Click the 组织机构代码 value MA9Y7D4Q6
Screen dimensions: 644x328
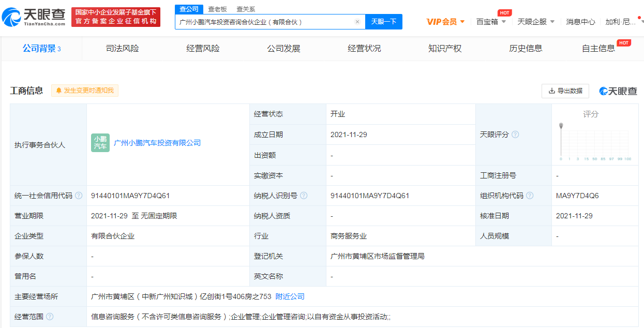pyautogui.click(x=577, y=196)
